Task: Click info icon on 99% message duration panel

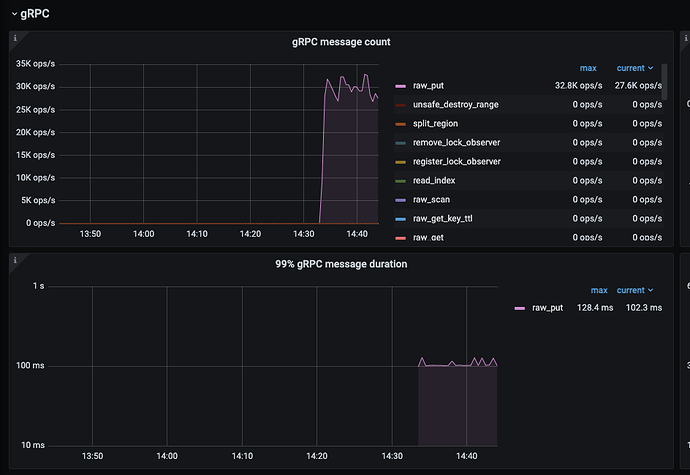Action: point(15,260)
